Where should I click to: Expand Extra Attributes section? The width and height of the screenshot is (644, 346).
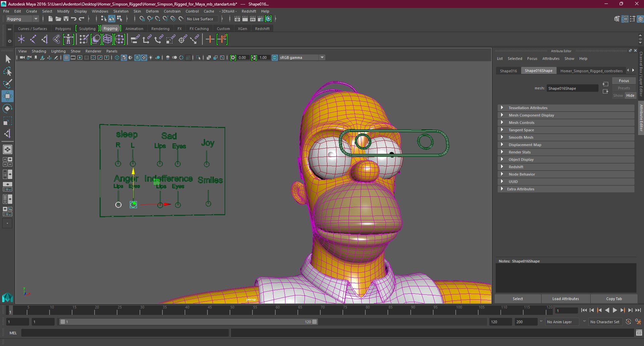[x=566, y=189]
